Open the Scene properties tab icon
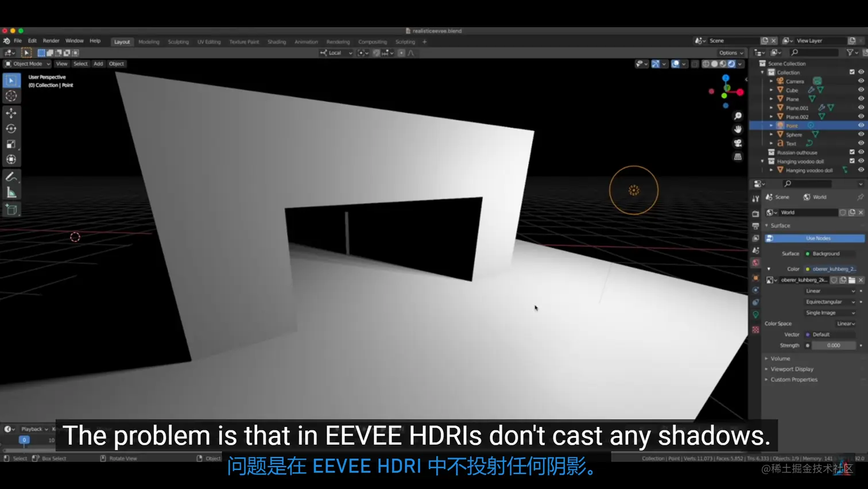868x489 pixels. tap(755, 251)
